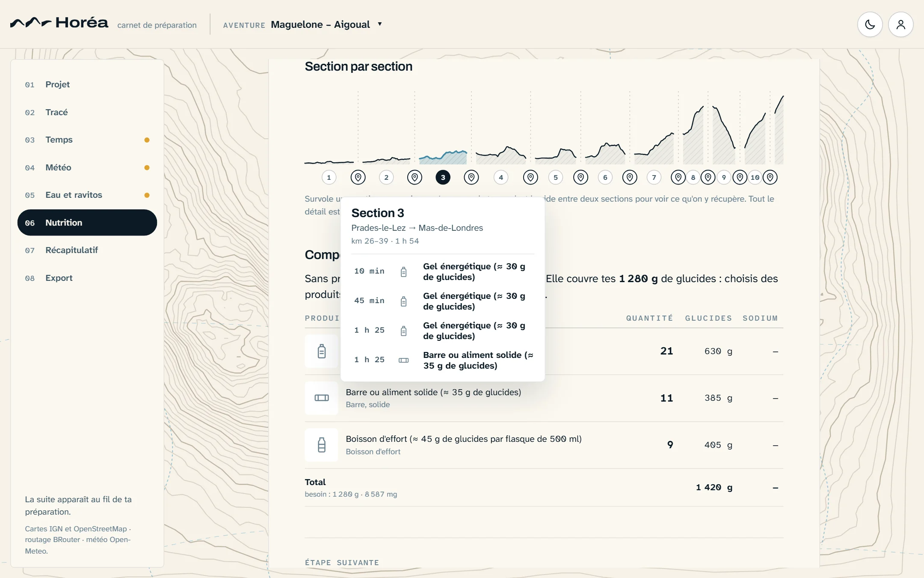This screenshot has width=924, height=578.
Task: Select section 7 marker under the profile
Action: tap(654, 177)
